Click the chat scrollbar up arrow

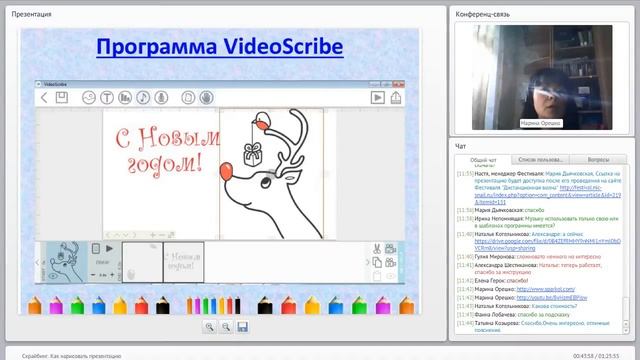tap(626, 325)
